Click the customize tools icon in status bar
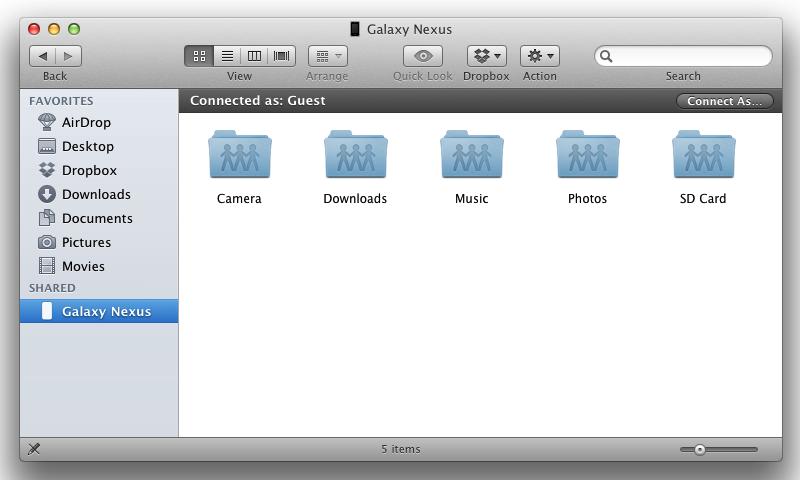The width and height of the screenshot is (800, 480). pos(34,449)
